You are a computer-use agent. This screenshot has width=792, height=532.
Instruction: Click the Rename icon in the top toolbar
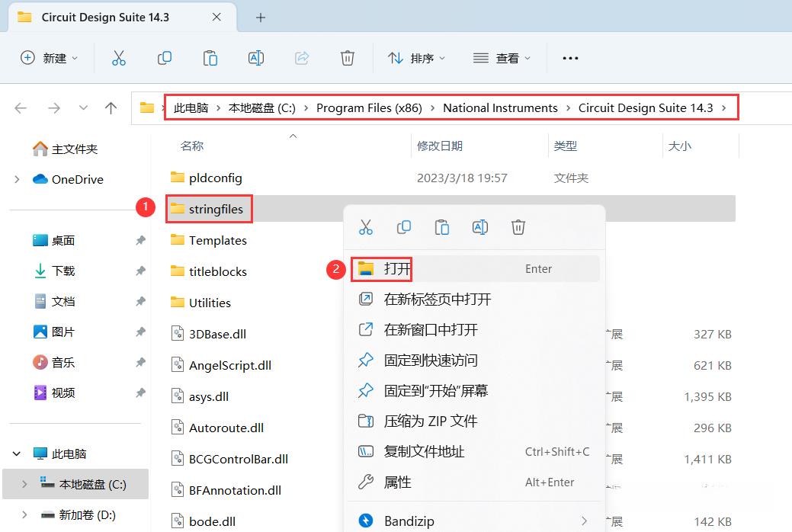(256, 58)
